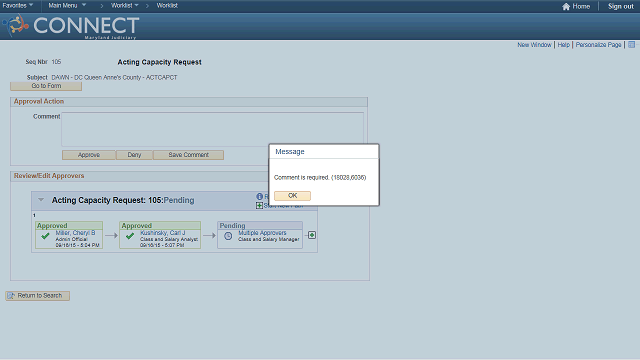This screenshot has width=640, height=360.
Task: Go to the last Worklist breadcrumb
Action: click(167, 6)
